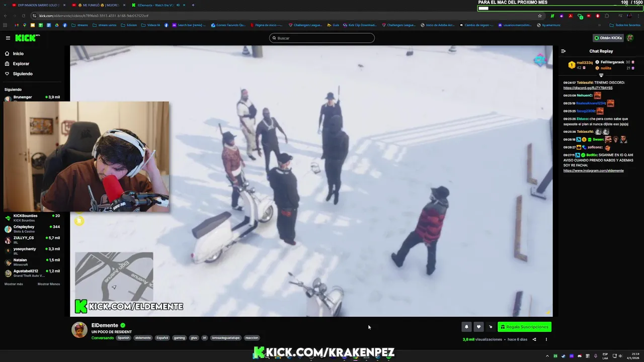This screenshot has width=644, height=362.
Task: Collapse the Chat Replay panel
Action: point(563,51)
